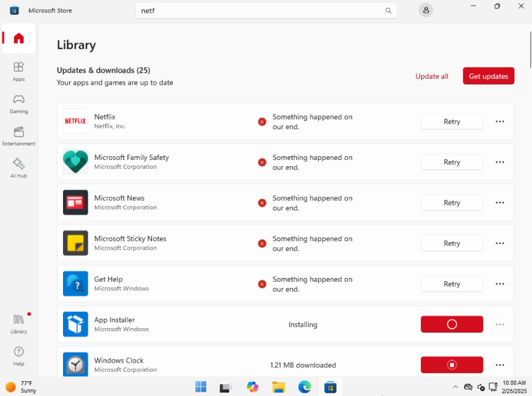Image resolution: width=532 pixels, height=396 pixels.
Task: Open Help in the sidebar
Action: [19, 356]
